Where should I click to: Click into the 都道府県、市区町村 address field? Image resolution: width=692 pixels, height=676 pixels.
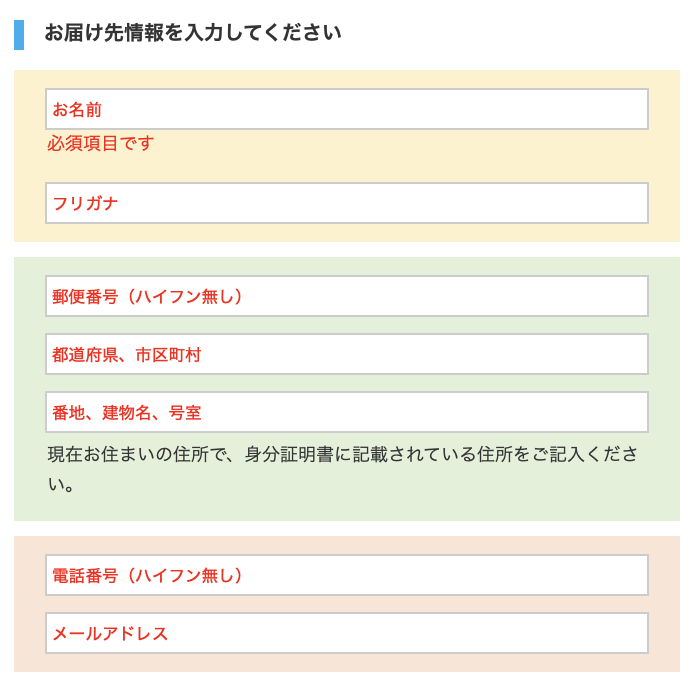(347, 354)
